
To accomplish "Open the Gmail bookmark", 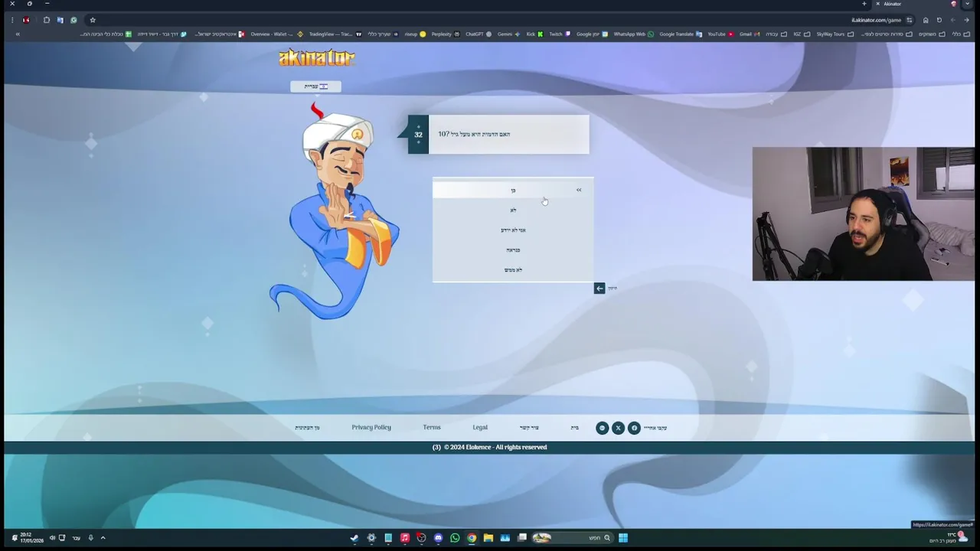I will 750,34.
